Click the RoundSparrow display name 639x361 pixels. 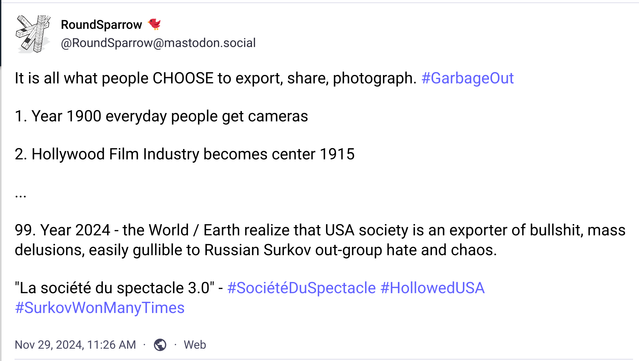pyautogui.click(x=101, y=25)
